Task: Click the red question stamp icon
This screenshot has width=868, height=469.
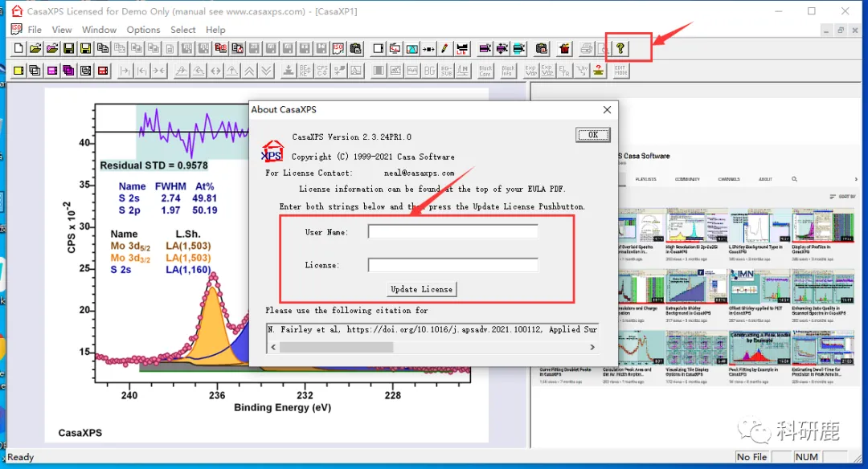Action: pos(599,71)
